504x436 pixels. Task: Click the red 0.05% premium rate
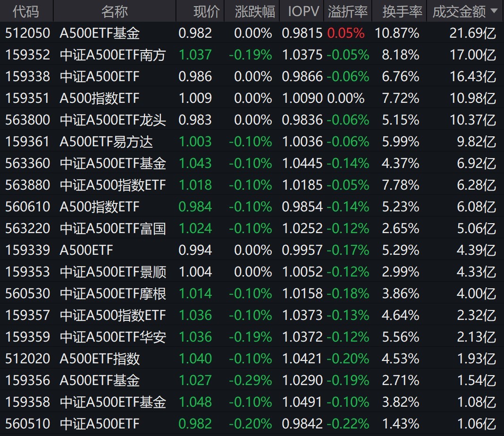point(346,33)
